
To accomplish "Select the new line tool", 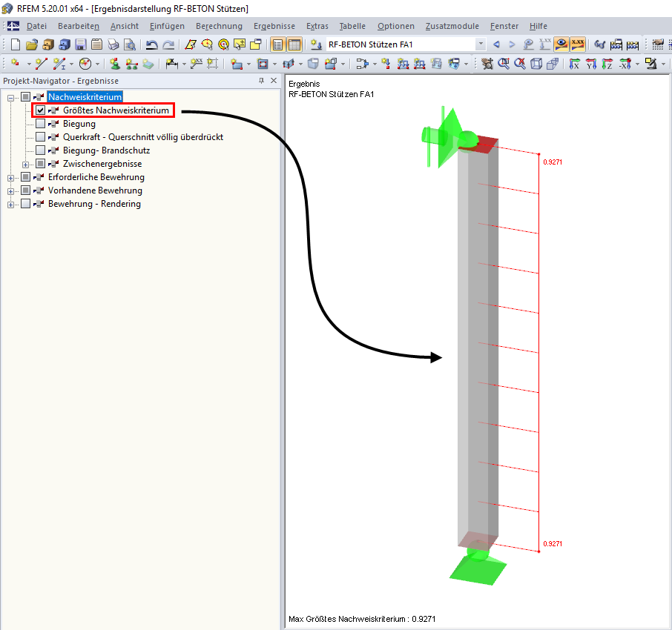I will [x=41, y=64].
